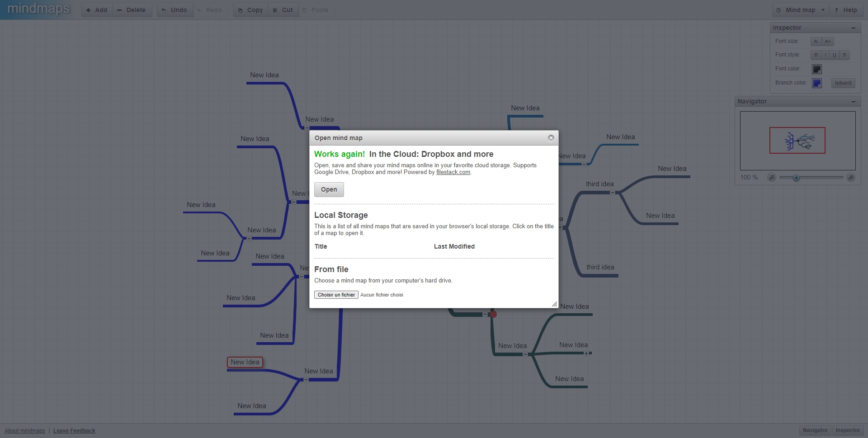This screenshot has width=868, height=438.
Task: Click the Cut scissors button
Action: (283, 10)
